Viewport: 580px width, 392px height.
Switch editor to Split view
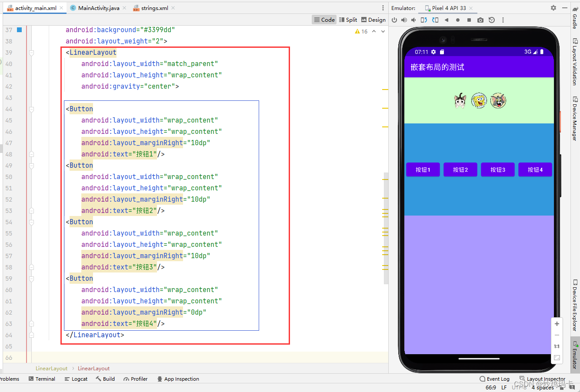pyautogui.click(x=348, y=20)
